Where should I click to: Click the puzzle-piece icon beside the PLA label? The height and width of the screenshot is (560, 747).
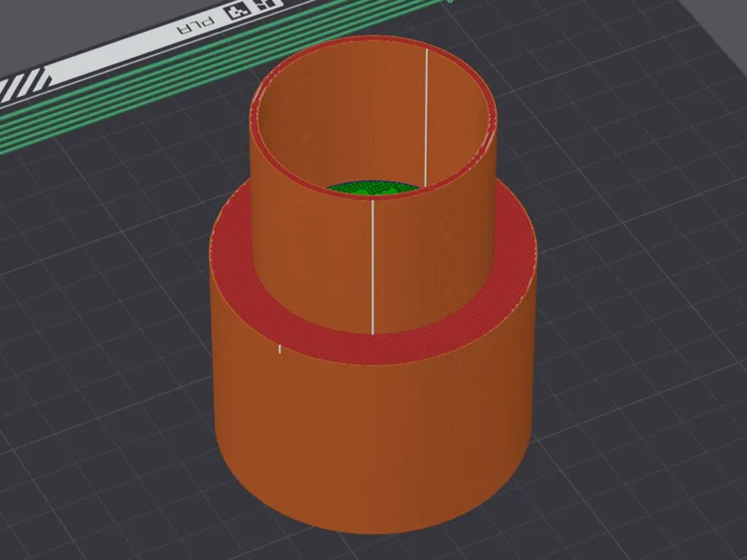pyautogui.click(x=238, y=11)
